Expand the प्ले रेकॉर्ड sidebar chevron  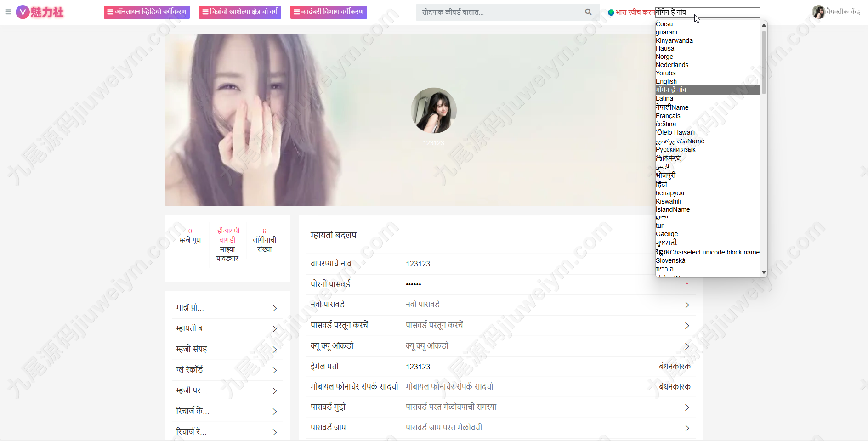(x=275, y=370)
